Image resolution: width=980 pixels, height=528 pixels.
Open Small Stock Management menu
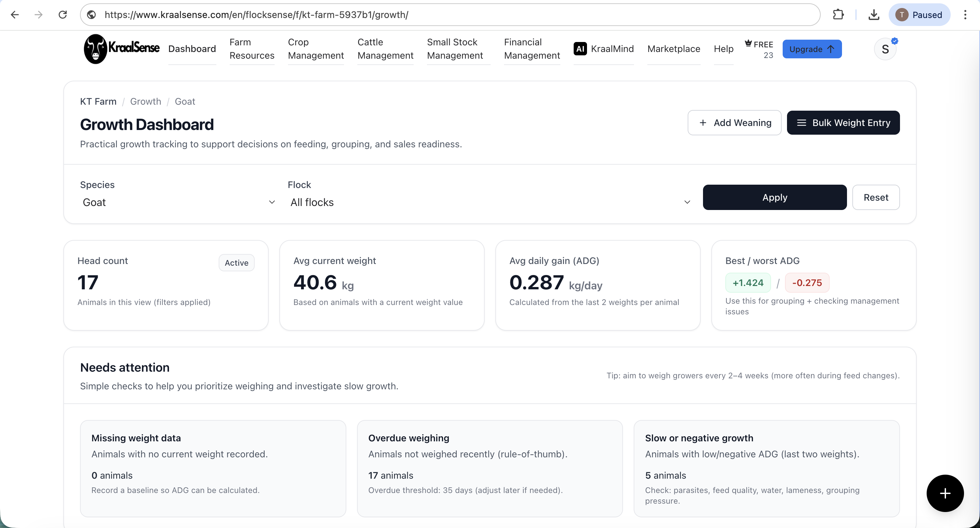[455, 49]
